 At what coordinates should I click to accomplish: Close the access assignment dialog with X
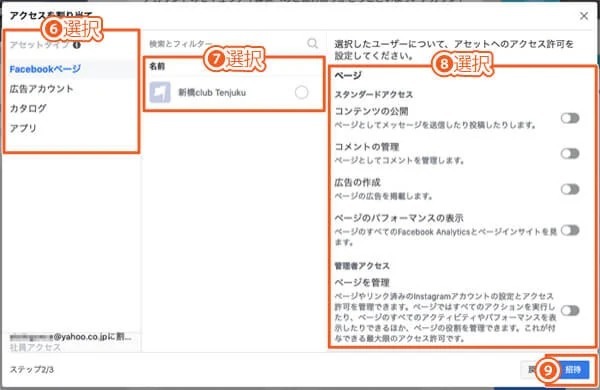pyautogui.click(x=584, y=16)
